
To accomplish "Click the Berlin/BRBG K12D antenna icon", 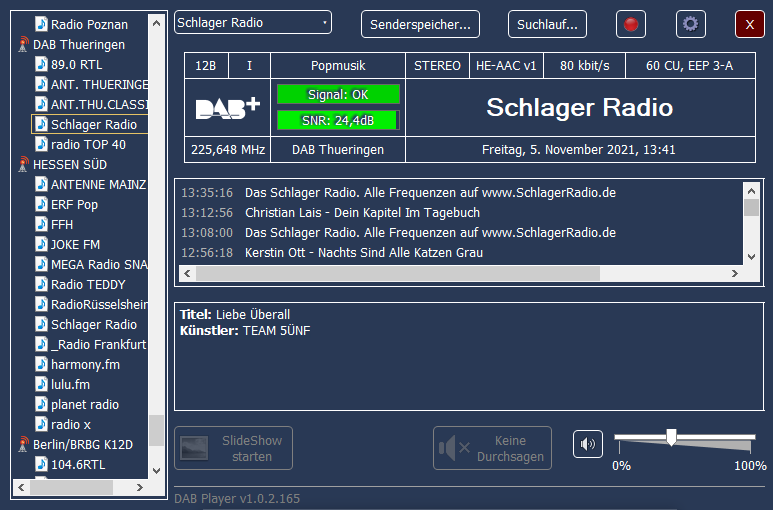I will (x=24, y=445).
